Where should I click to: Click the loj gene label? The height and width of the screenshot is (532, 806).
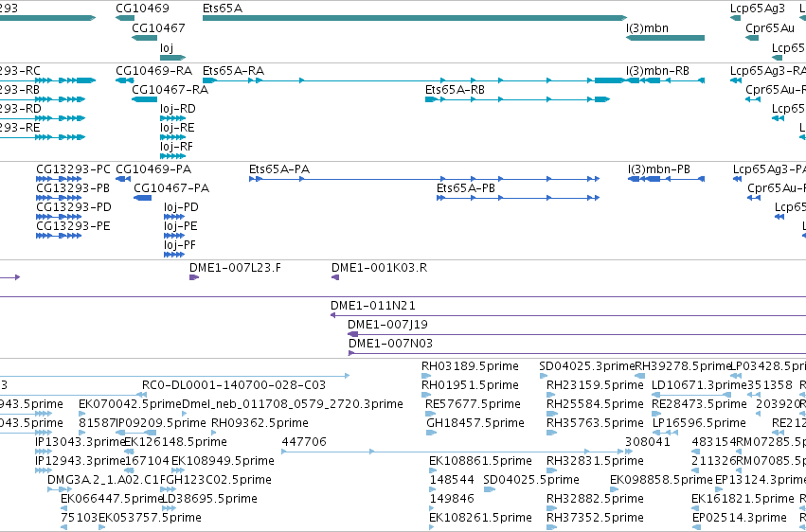point(167,47)
